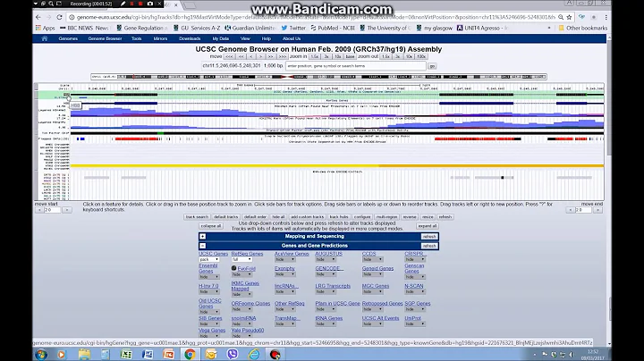Click the Bandicam magnifier icon
This screenshot has width=644, height=361.
point(51,4)
